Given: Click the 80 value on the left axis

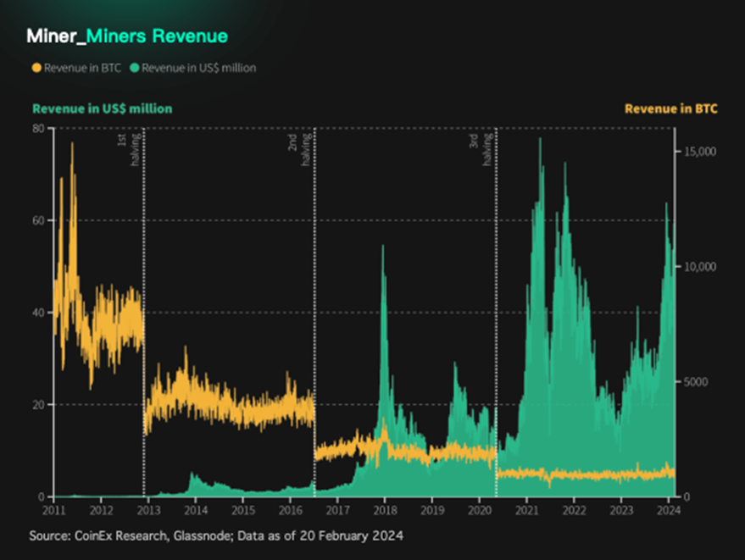Looking at the screenshot, I should [x=39, y=128].
